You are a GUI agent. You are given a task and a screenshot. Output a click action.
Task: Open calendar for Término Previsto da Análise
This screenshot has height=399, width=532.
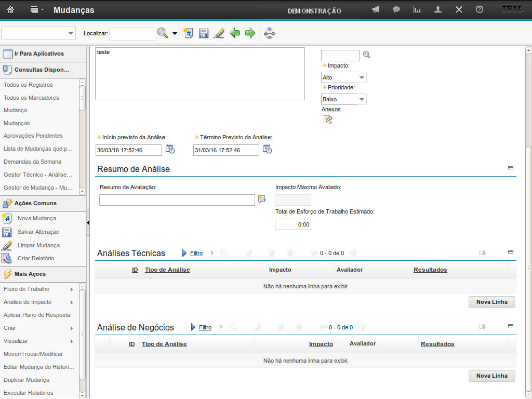pos(267,150)
